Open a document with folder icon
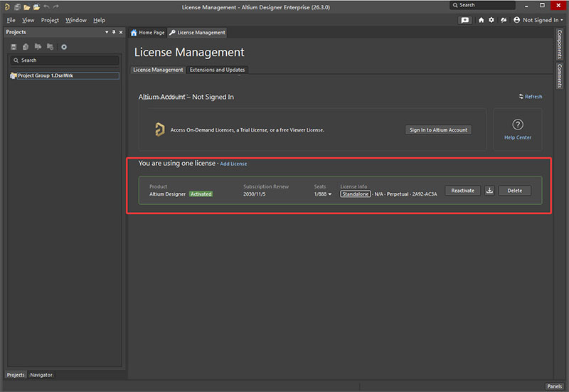The image size is (569, 392). pos(27,7)
